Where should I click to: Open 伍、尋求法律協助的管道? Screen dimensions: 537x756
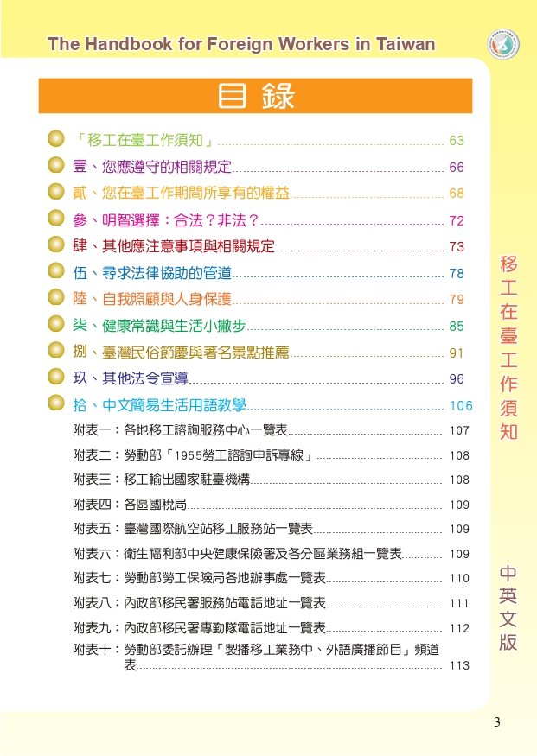(152, 273)
